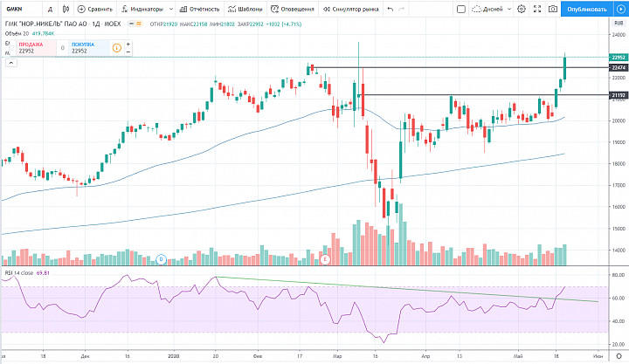This screenshot has height=364, width=629.
Task: Expand the Дисней layout dropdown arrow
Action: coord(509,9)
